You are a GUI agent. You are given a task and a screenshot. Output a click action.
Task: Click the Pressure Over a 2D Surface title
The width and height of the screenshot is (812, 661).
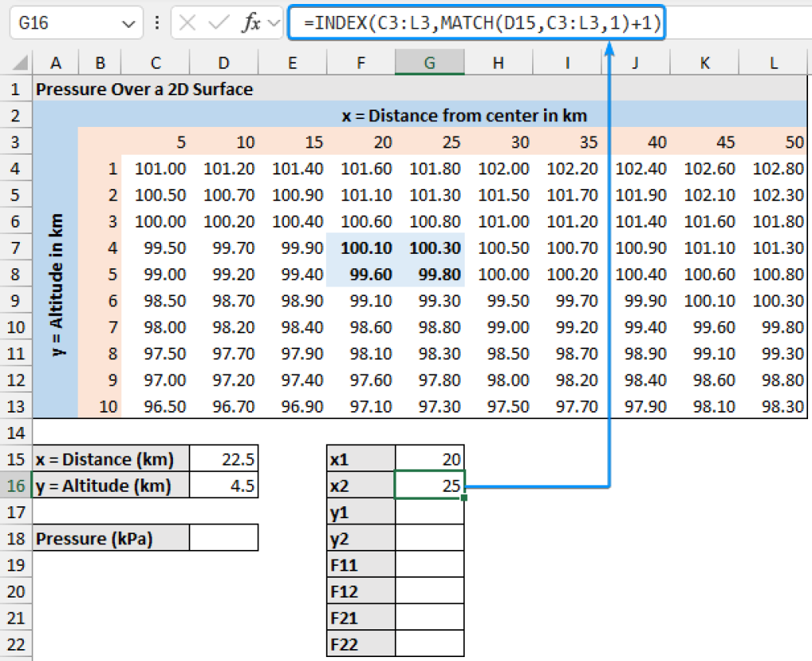point(119,89)
